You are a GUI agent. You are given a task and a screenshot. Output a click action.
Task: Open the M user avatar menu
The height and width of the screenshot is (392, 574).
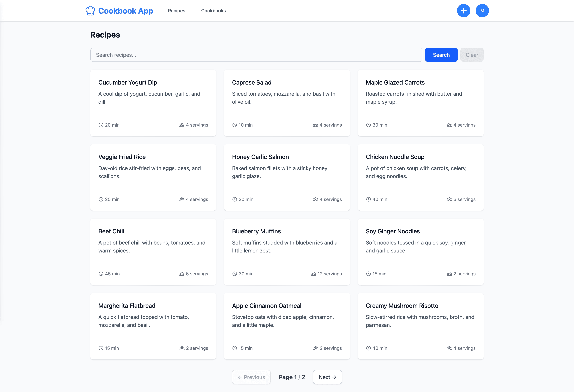point(482,11)
